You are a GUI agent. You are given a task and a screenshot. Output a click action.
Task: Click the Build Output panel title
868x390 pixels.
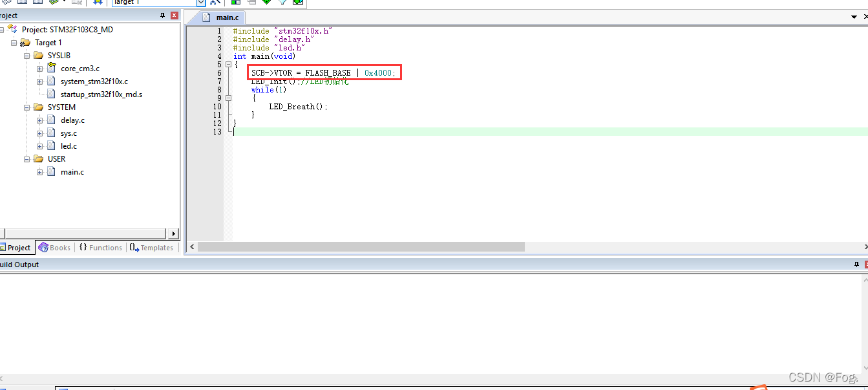(19, 265)
